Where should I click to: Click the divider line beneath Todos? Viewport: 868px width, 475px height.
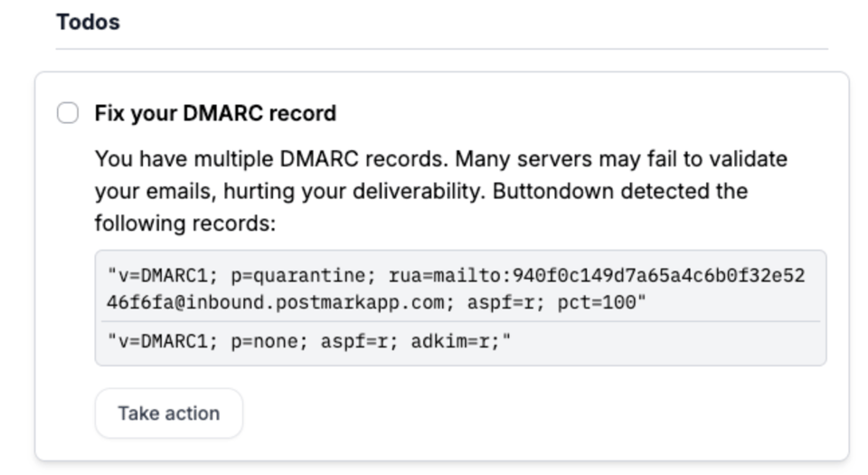(x=441, y=49)
